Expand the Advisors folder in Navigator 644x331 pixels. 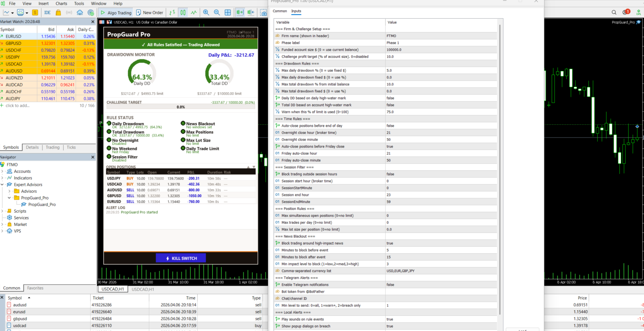(x=9, y=191)
